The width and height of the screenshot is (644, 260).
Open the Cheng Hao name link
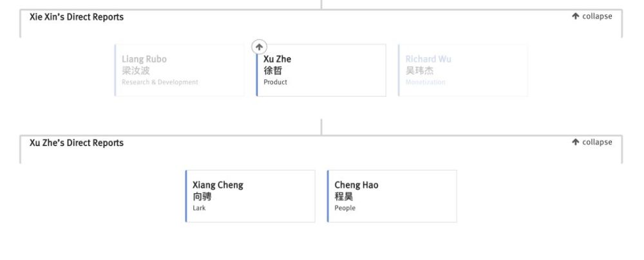[x=356, y=185]
